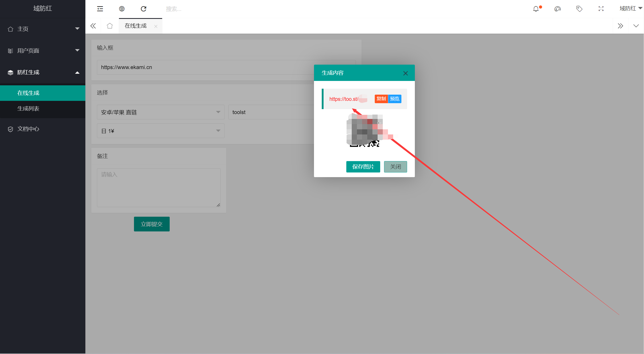Toggle the sidebar collapse icon

pyautogui.click(x=100, y=9)
